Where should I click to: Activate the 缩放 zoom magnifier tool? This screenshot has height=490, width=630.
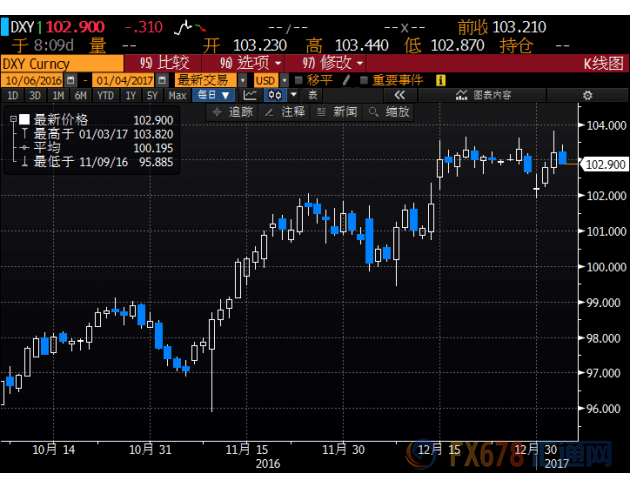[x=388, y=112]
